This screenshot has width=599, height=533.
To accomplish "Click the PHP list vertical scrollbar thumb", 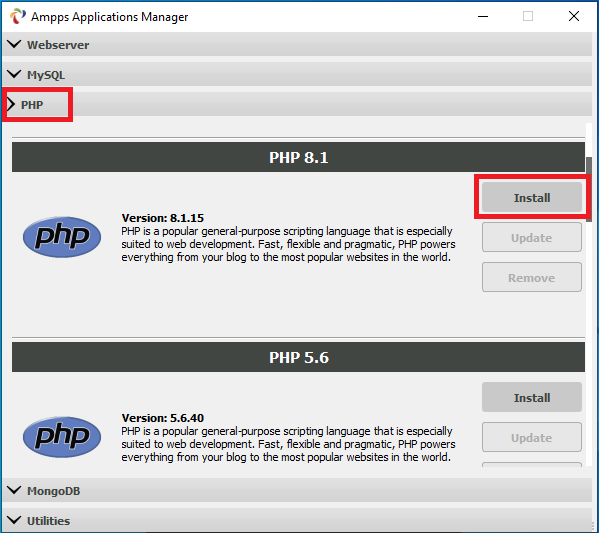I will 589,189.
